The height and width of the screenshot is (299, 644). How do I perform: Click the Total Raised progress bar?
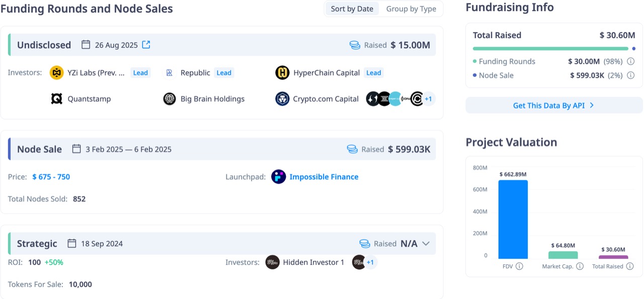pyautogui.click(x=550, y=49)
